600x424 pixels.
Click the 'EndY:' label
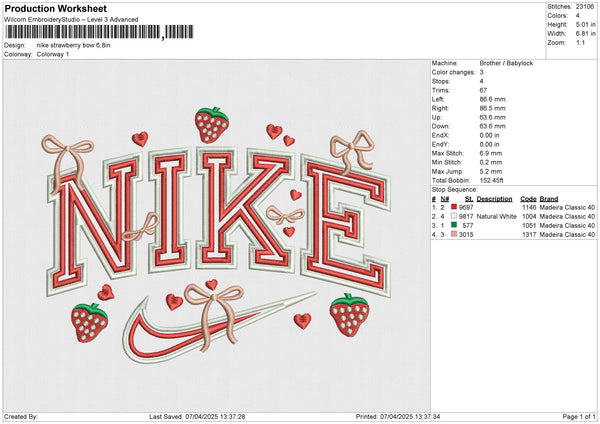440,144
